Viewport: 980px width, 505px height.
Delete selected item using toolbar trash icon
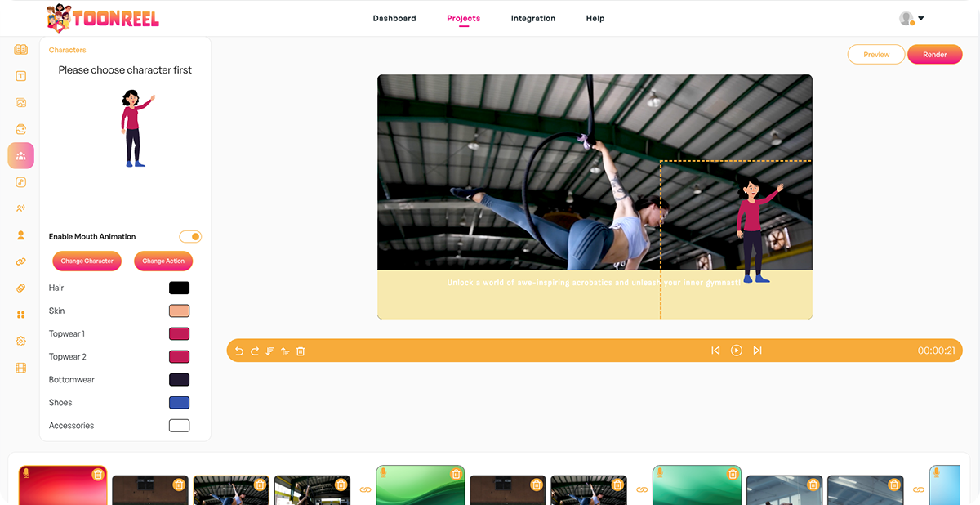pyautogui.click(x=301, y=351)
